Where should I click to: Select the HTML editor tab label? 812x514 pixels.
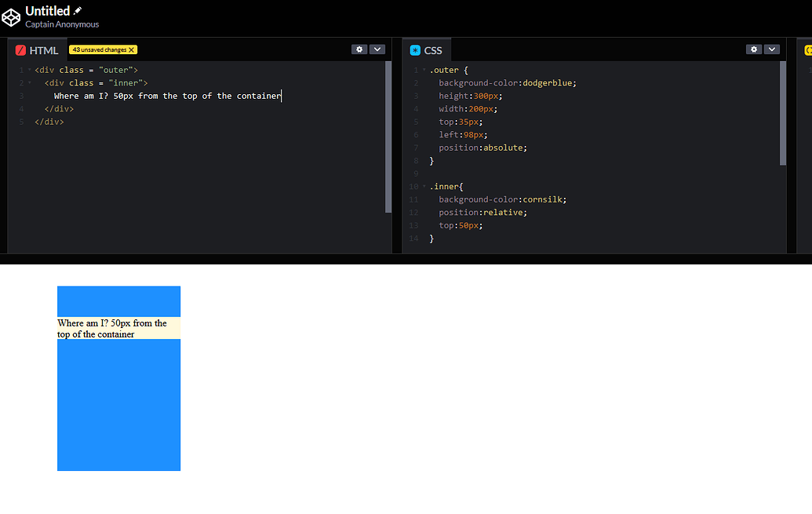[x=43, y=50]
